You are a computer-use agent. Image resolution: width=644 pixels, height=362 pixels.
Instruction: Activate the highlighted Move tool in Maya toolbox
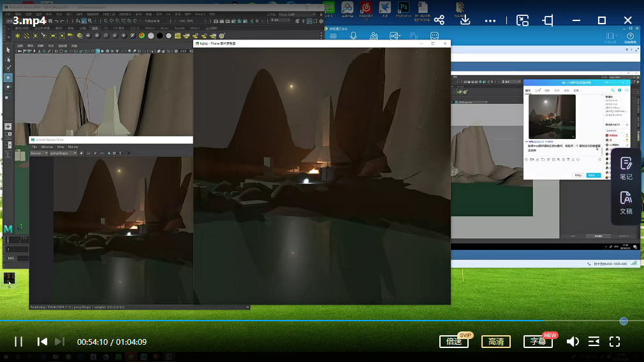pos(8,78)
